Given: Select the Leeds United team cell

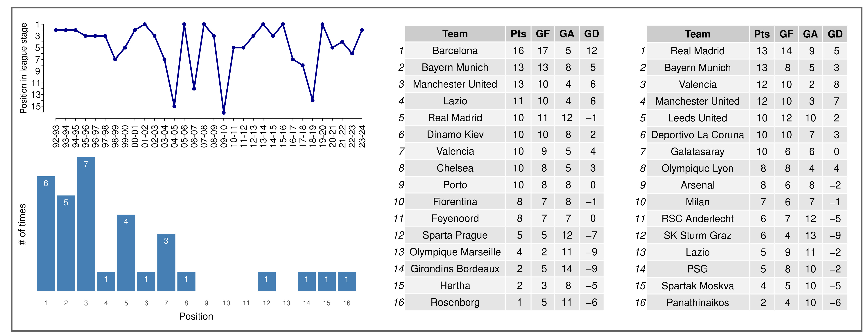Looking at the screenshot, I should [697, 118].
